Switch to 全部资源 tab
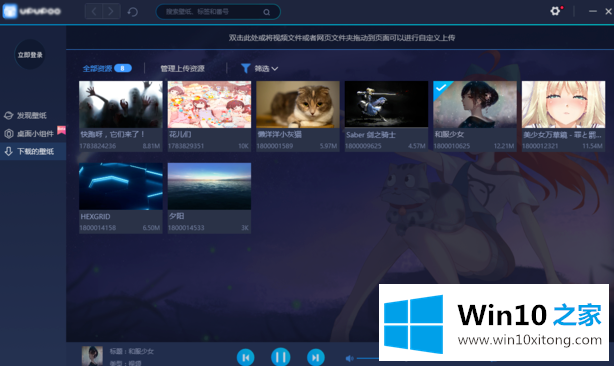614x366 pixels. click(97, 69)
